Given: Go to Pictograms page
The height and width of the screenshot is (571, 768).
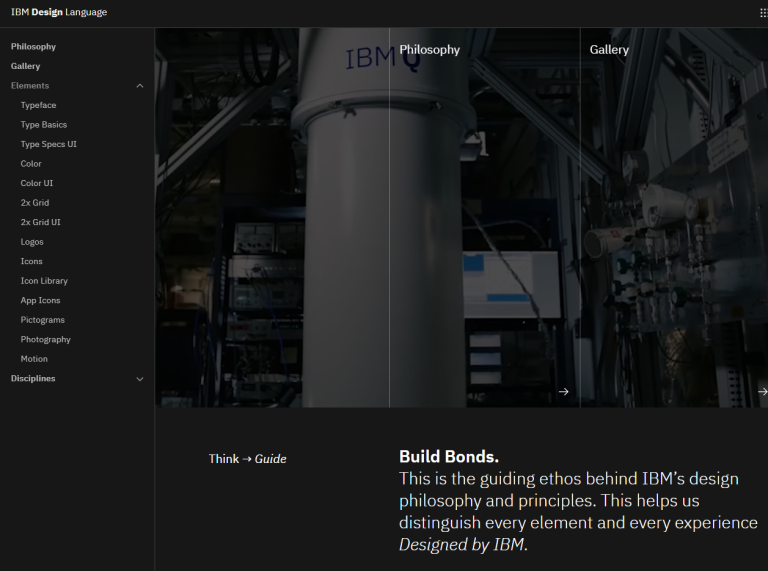Looking at the screenshot, I should coord(43,320).
